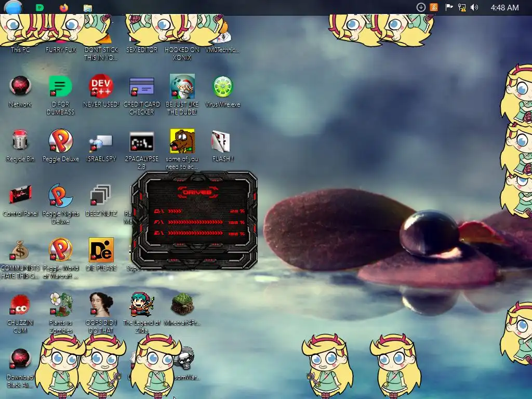Click the 'FURRY FUX' label
This screenshot has height=399, width=532.
tap(60, 49)
